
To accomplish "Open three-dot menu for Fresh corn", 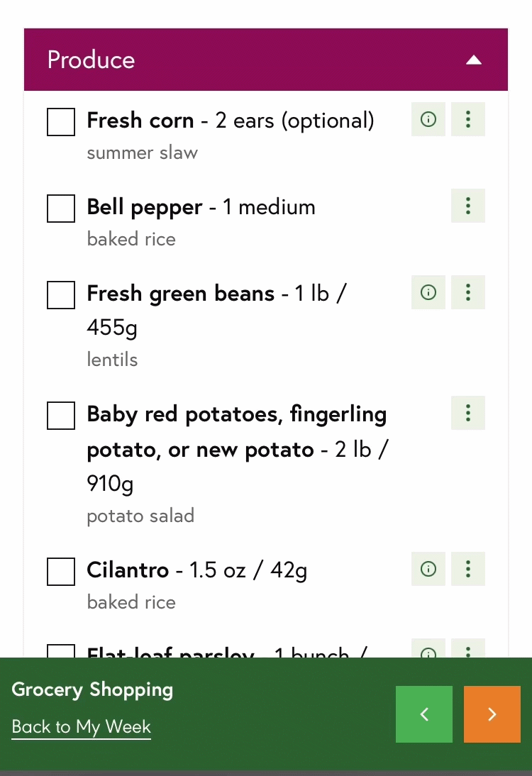I will 468,119.
